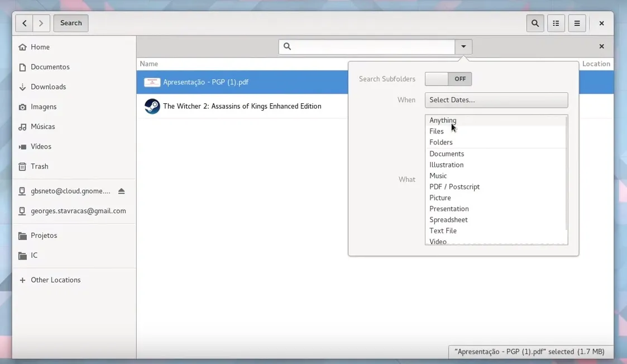Open Other Locations in sidebar
Screen dimensions: 627x364
coord(55,280)
